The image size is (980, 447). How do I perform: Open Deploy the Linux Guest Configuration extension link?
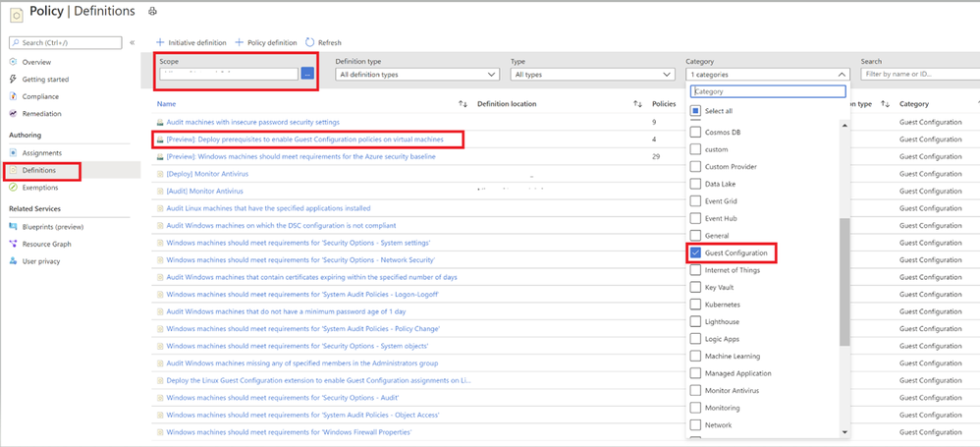tap(319, 380)
